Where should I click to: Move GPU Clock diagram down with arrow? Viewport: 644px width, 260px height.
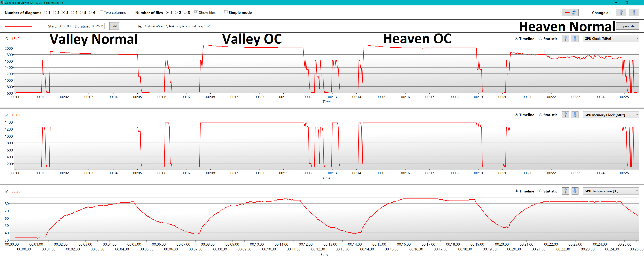(x=575, y=39)
